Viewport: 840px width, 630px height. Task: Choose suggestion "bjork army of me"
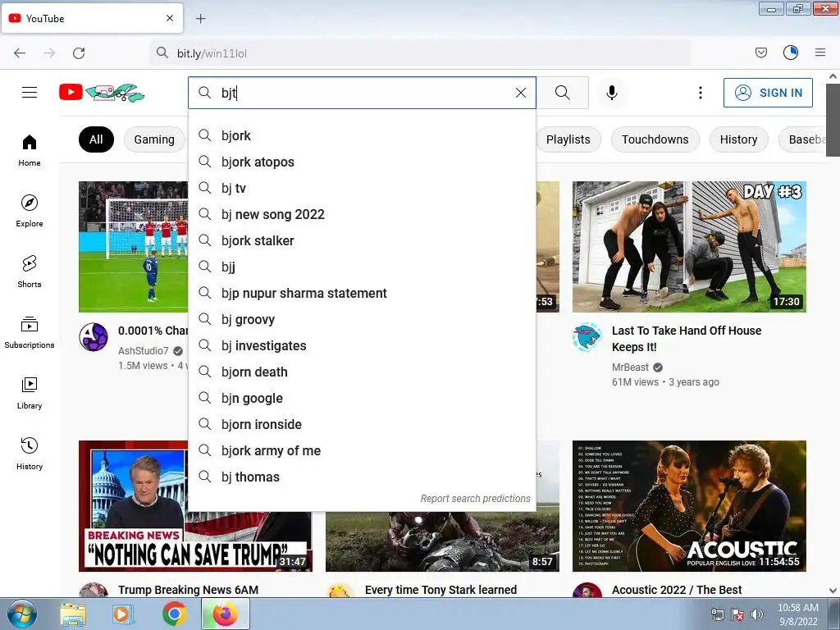click(x=362, y=450)
